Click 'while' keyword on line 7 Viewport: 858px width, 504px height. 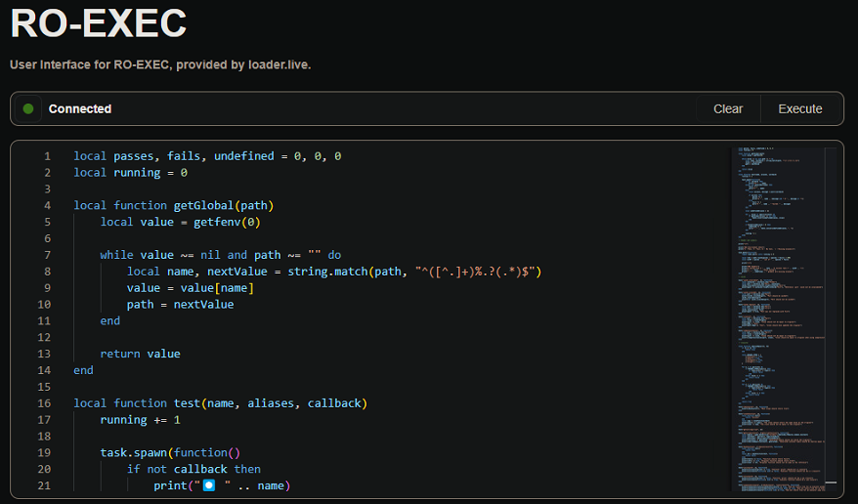point(116,255)
